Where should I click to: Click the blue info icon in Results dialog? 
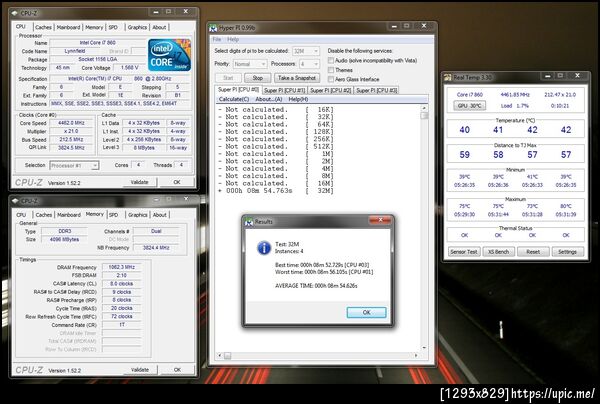264,248
